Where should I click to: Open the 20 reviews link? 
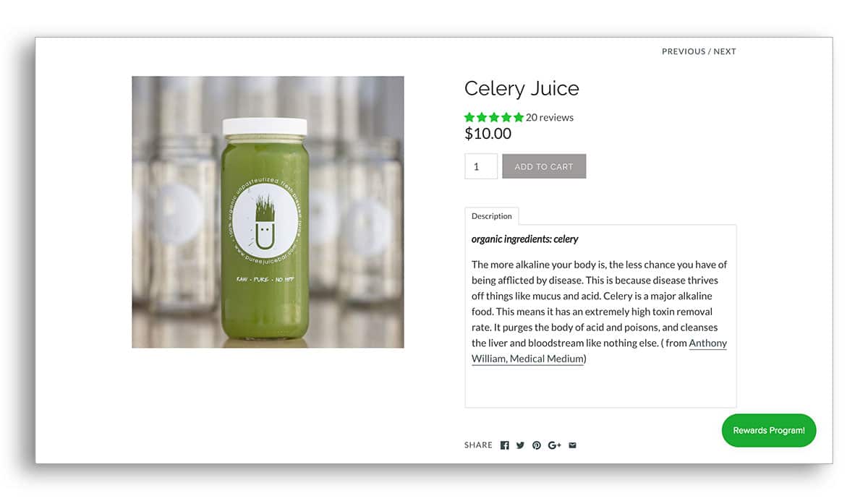550,117
